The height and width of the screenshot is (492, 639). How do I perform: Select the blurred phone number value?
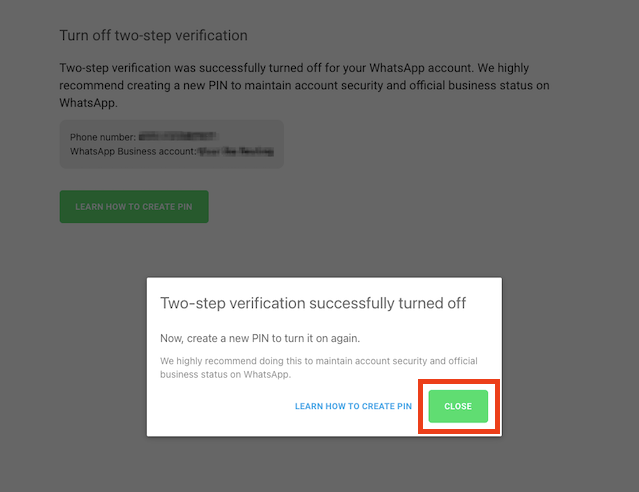tap(178, 135)
